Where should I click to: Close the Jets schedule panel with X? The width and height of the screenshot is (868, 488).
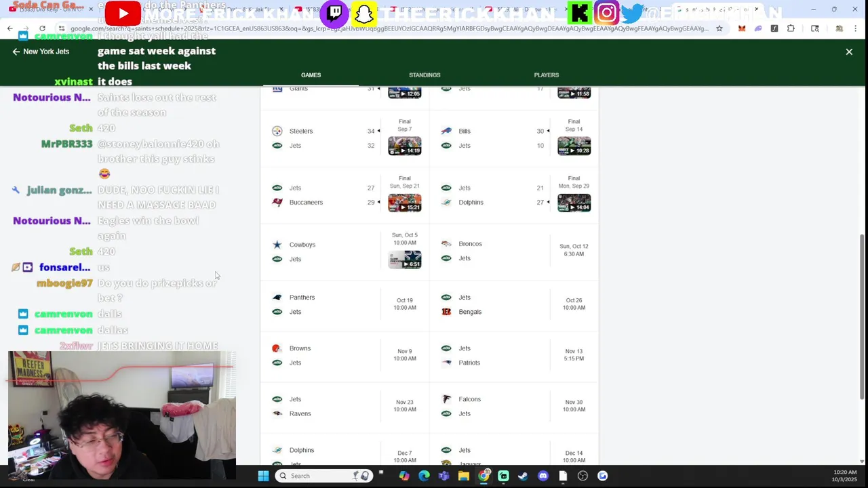pos(849,52)
